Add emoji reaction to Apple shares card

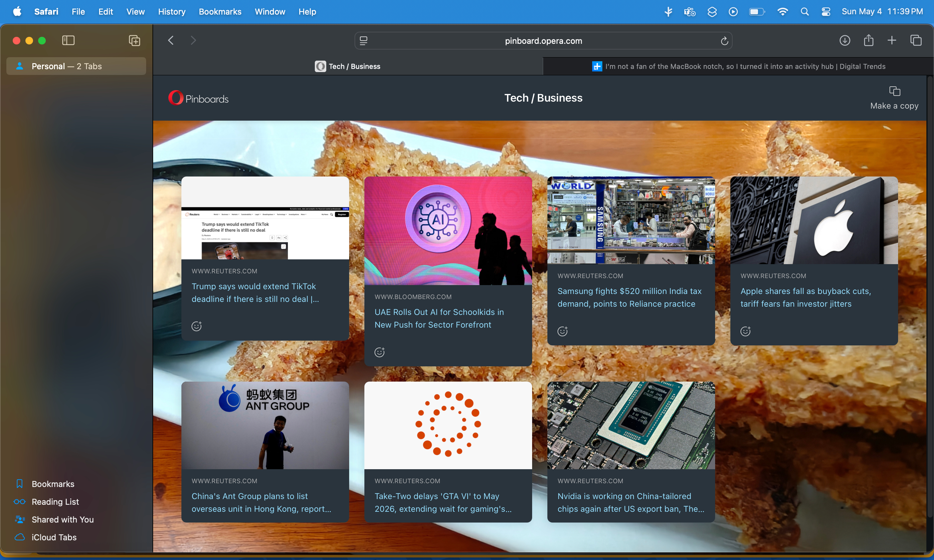745,331
